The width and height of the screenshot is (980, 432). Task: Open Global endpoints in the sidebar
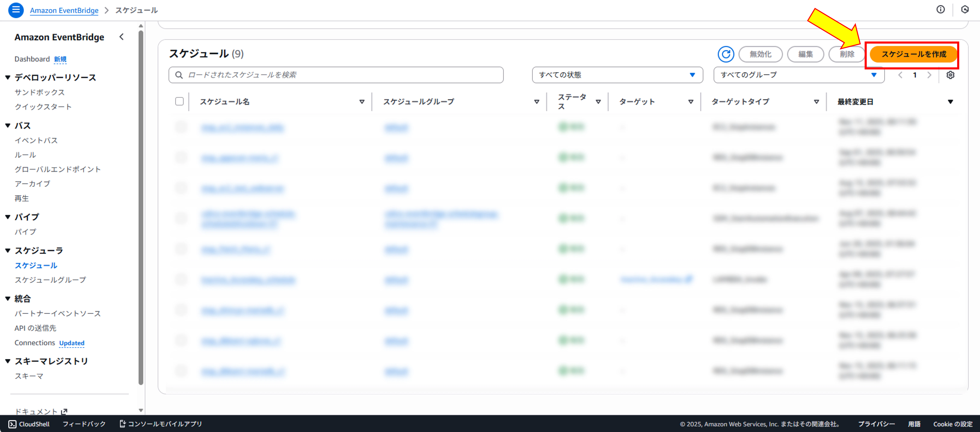[x=57, y=169]
